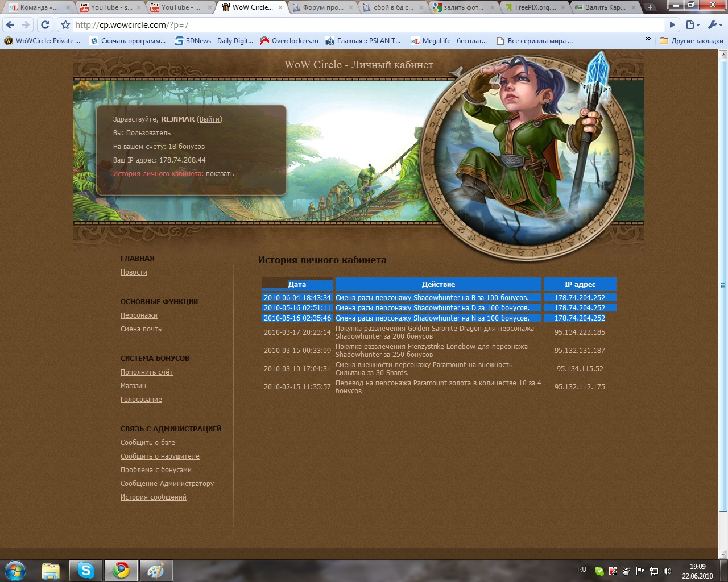Image resolution: width=728 pixels, height=582 pixels.
Task: Click the Действие column header
Action: pos(439,284)
